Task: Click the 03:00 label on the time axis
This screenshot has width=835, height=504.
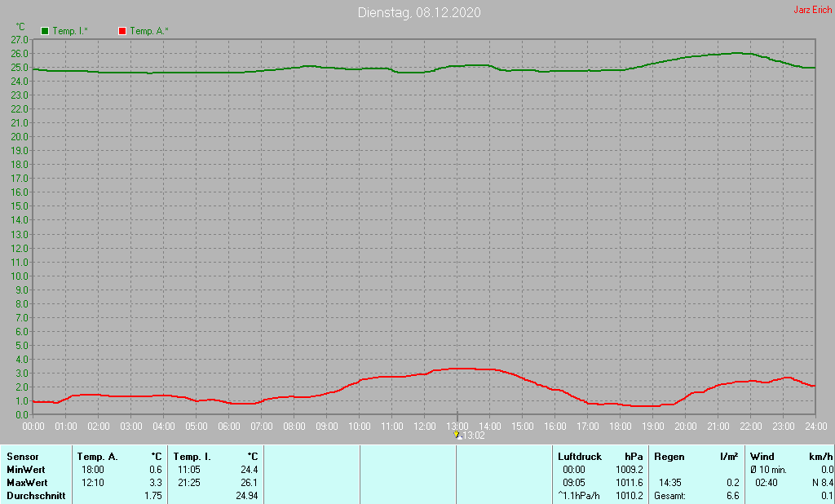Action: point(131,427)
